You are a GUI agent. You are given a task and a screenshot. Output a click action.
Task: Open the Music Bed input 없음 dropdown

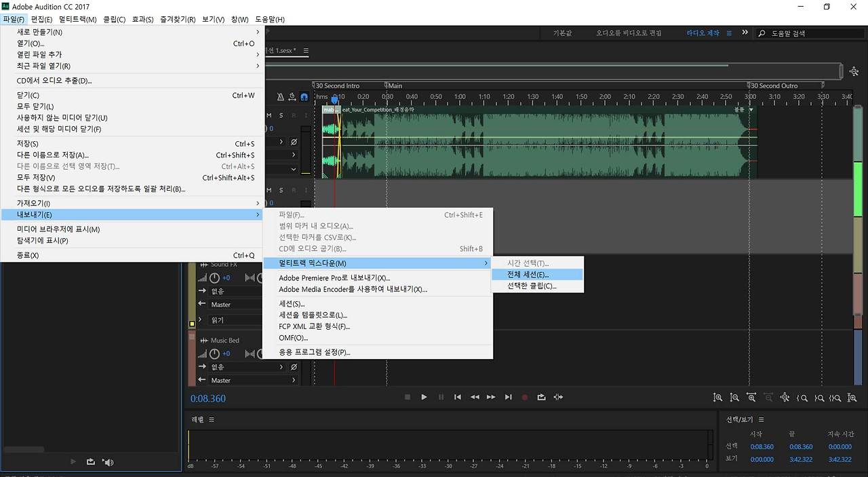(248, 367)
